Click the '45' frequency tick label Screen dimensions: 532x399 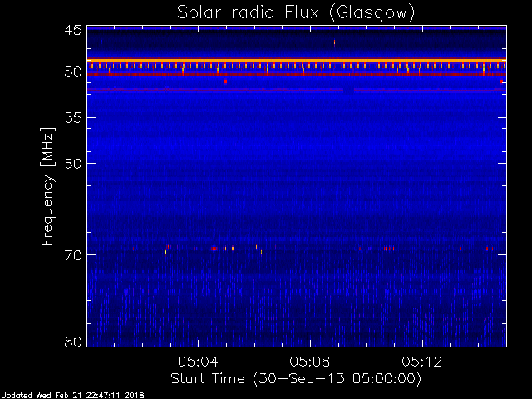(x=73, y=30)
